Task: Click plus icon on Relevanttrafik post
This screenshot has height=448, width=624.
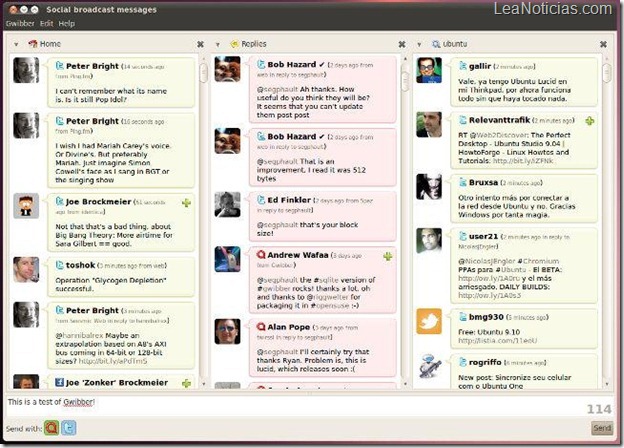Action: click(590, 121)
